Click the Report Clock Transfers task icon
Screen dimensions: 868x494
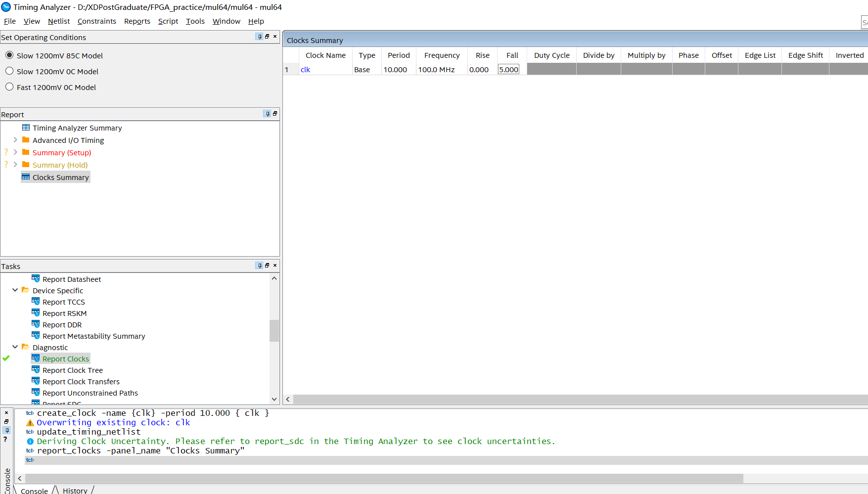click(36, 381)
